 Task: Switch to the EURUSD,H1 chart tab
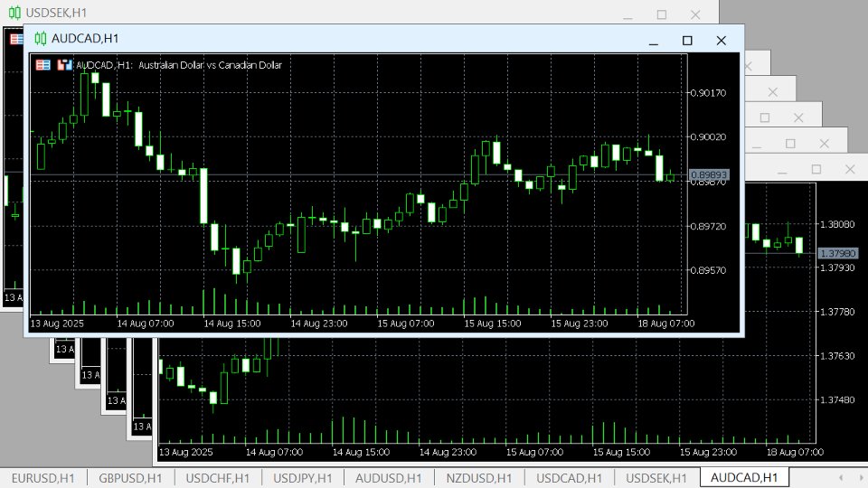(43, 478)
